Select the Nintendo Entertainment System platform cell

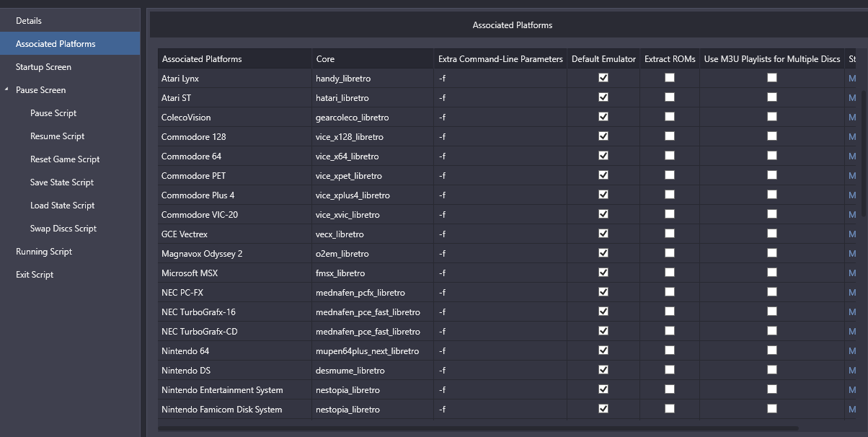click(x=235, y=389)
